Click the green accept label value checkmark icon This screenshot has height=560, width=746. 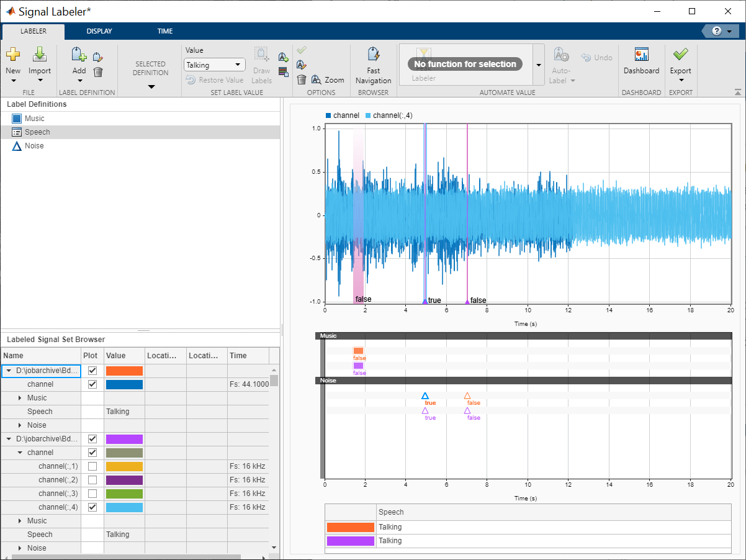[x=302, y=50]
